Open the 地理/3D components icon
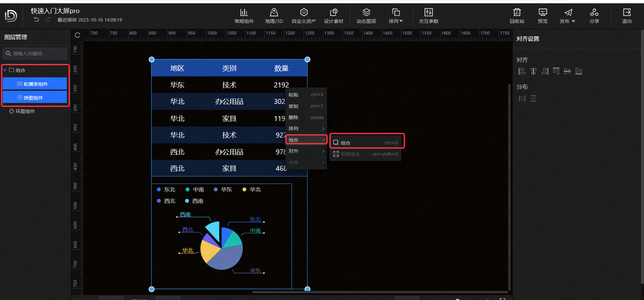Screen dimensions: 644x300 (274, 16)
